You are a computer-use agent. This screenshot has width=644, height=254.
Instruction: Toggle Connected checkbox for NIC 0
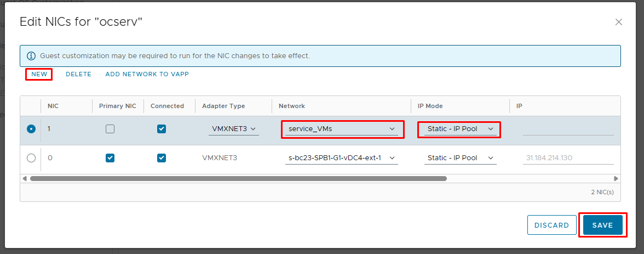162,158
